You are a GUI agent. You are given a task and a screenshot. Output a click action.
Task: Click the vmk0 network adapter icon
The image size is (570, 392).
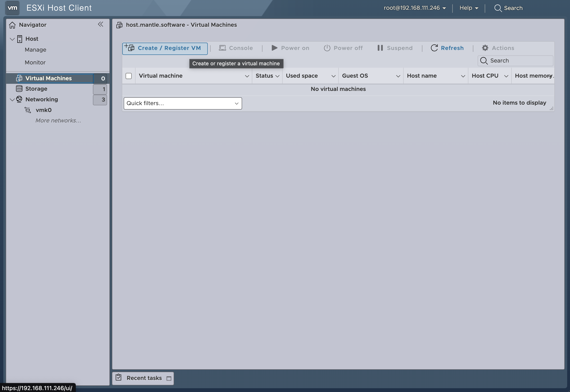(28, 110)
